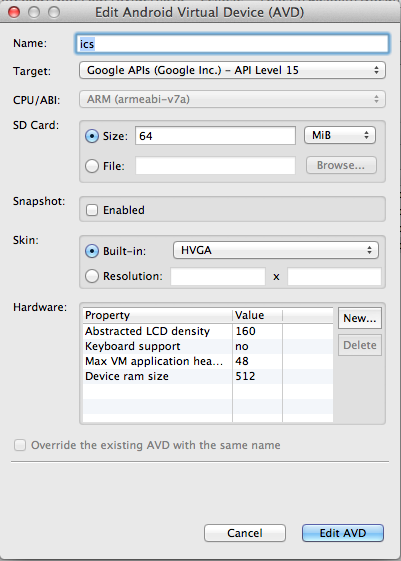Select the SD Card File radio button
The height and width of the screenshot is (561, 401).
[x=92, y=166]
